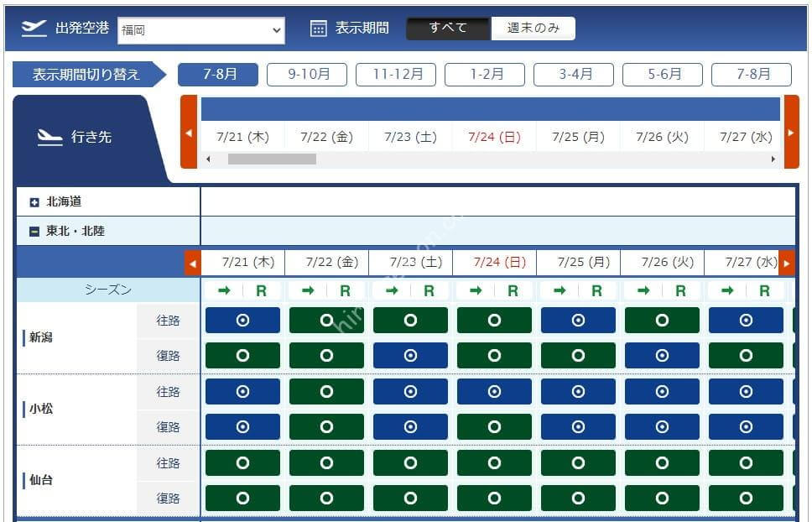812x522 pixels.
Task: Select the highlighted 7-8月 period tab
Action: [x=218, y=75]
